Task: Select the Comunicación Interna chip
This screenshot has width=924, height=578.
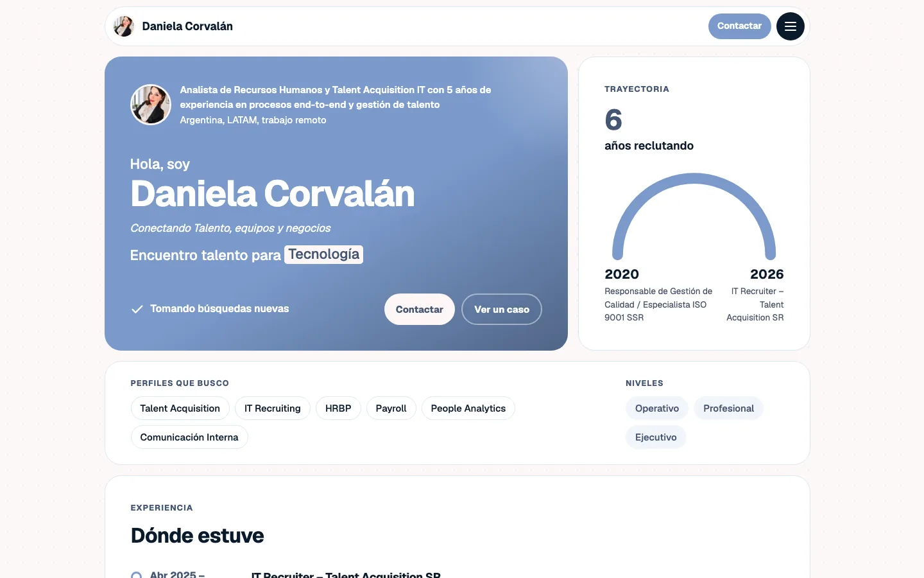Action: (x=189, y=437)
